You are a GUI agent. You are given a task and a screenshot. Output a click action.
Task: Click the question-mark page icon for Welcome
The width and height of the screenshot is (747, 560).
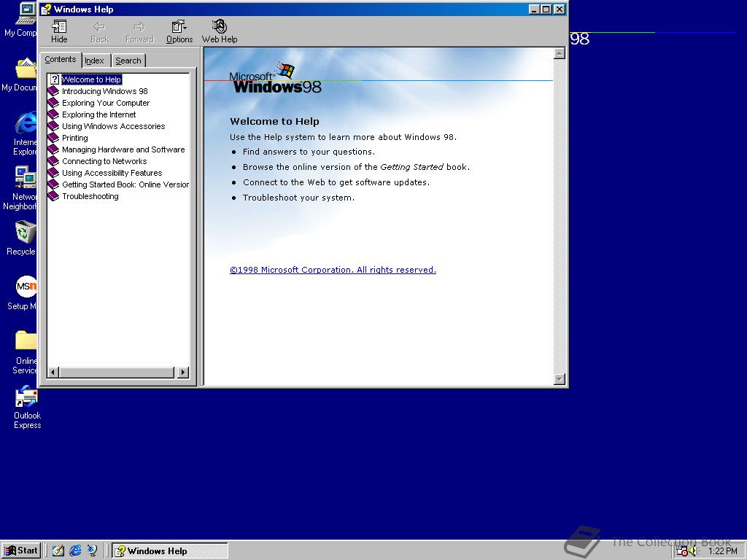(x=55, y=79)
